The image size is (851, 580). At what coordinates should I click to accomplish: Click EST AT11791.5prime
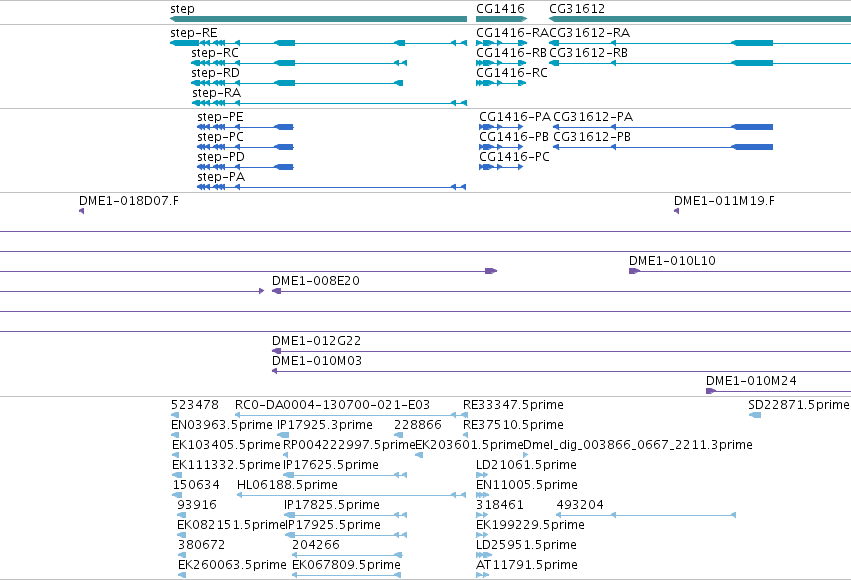[526, 566]
